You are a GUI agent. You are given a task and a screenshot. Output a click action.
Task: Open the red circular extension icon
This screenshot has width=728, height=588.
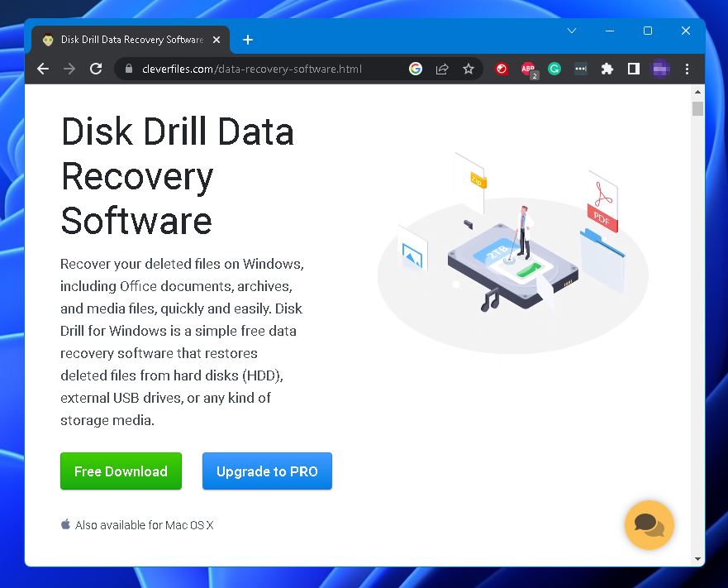click(x=502, y=69)
